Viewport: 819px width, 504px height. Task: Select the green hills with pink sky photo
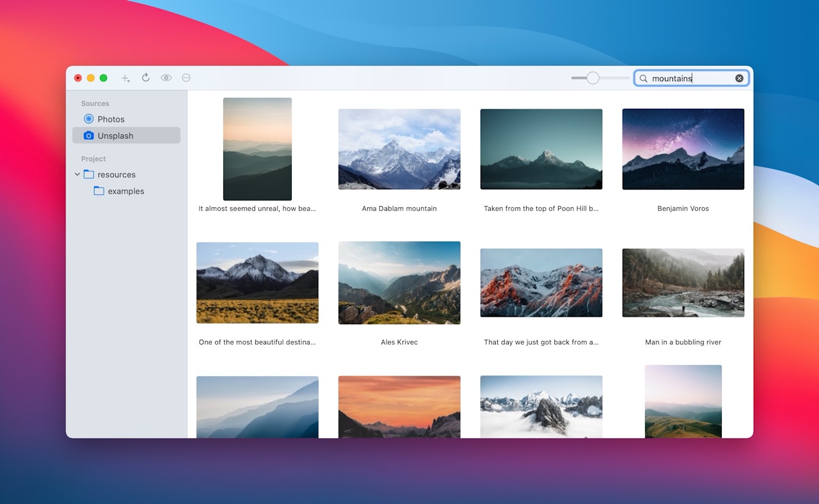coord(683,401)
